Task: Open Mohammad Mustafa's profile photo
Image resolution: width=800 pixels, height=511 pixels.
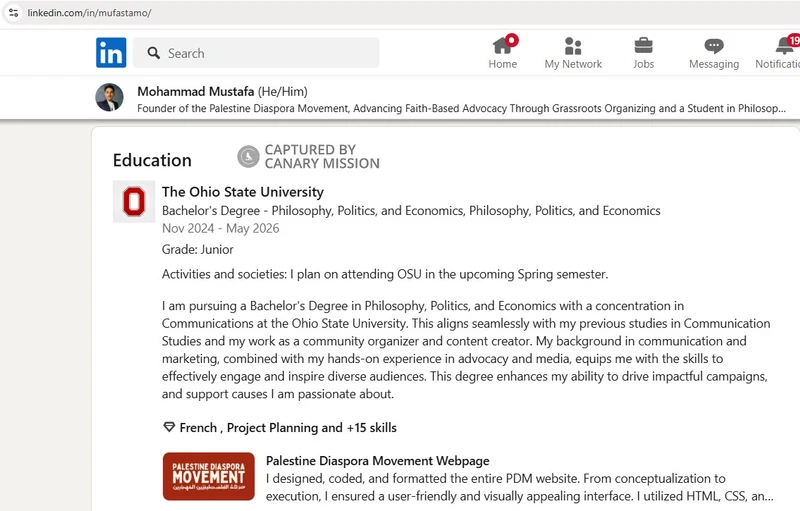Action: [x=110, y=97]
